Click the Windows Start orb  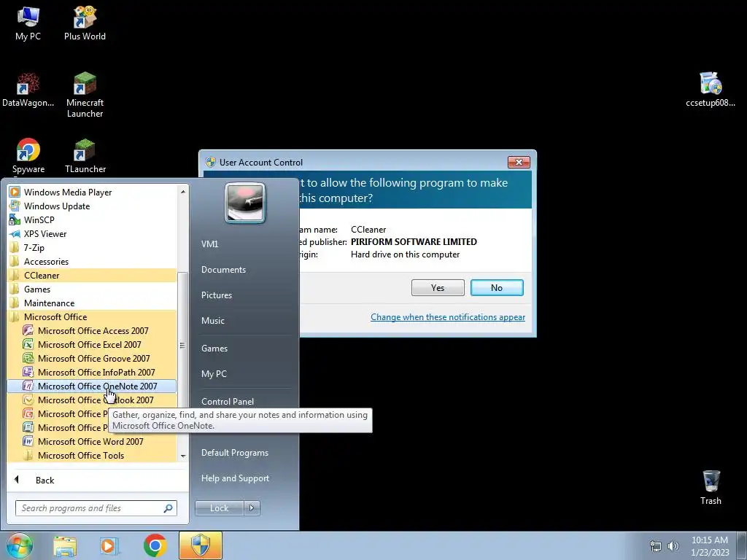coord(19,545)
